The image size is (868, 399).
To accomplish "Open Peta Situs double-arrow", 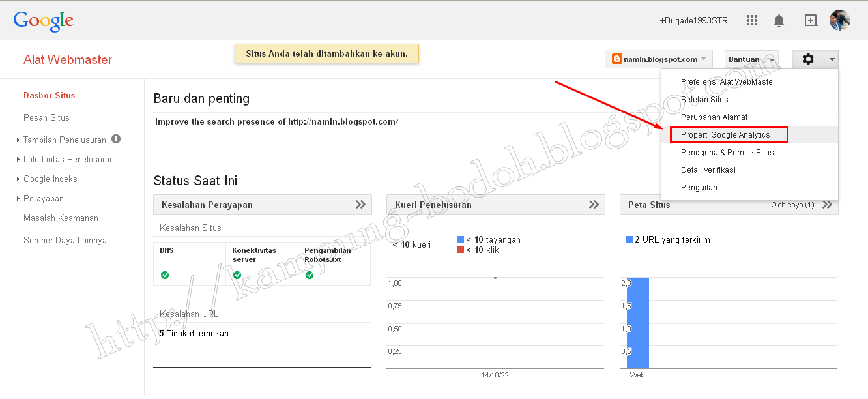I will [x=827, y=205].
